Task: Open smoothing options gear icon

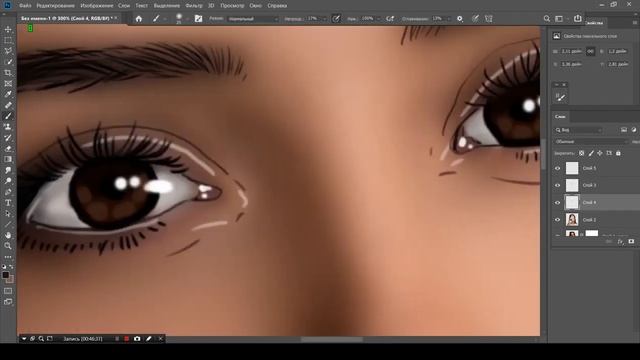Action: pos(460,19)
